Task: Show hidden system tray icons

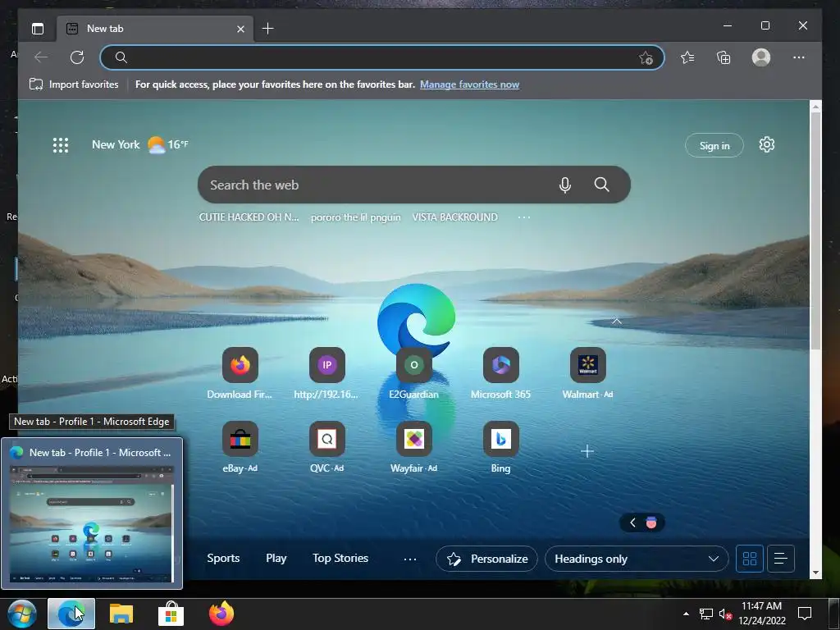Action: pos(686,614)
